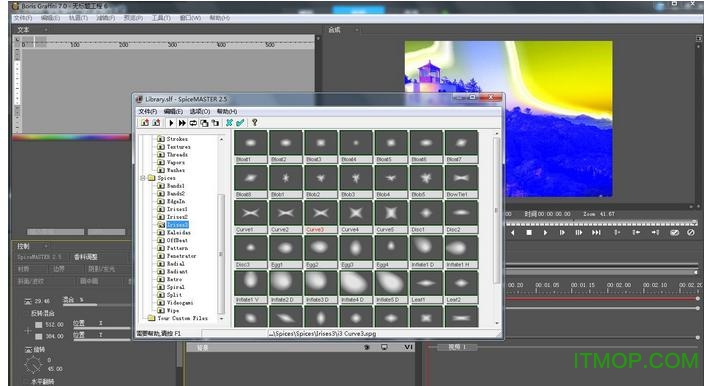Select the Bloat1 spice thumbnail

(x=251, y=147)
